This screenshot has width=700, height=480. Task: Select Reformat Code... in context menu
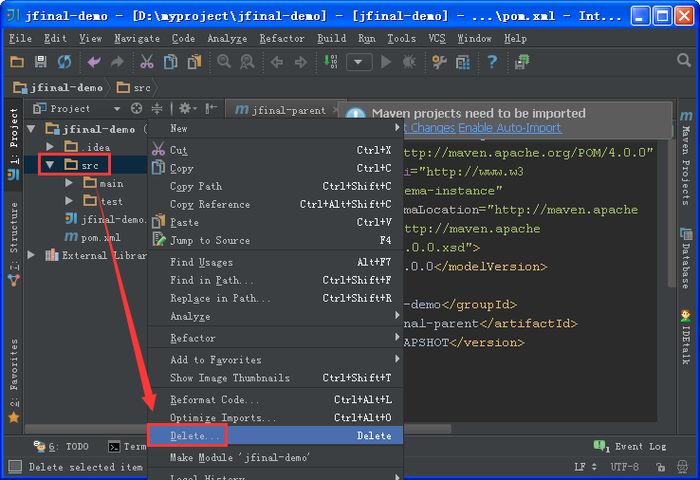(275, 400)
